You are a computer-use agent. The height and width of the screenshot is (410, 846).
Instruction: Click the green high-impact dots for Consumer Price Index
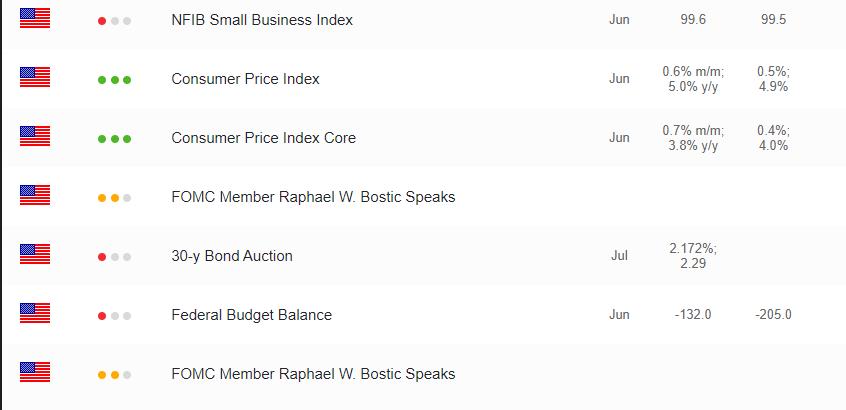point(114,80)
